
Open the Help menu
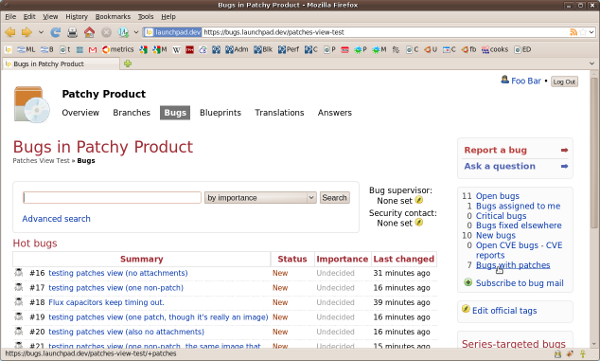coord(168,16)
